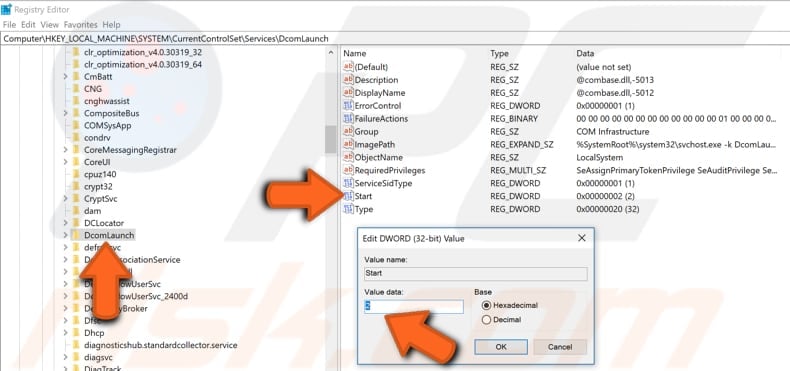Select the CompositeBus folder icon
The height and width of the screenshot is (371, 790).
76,113
